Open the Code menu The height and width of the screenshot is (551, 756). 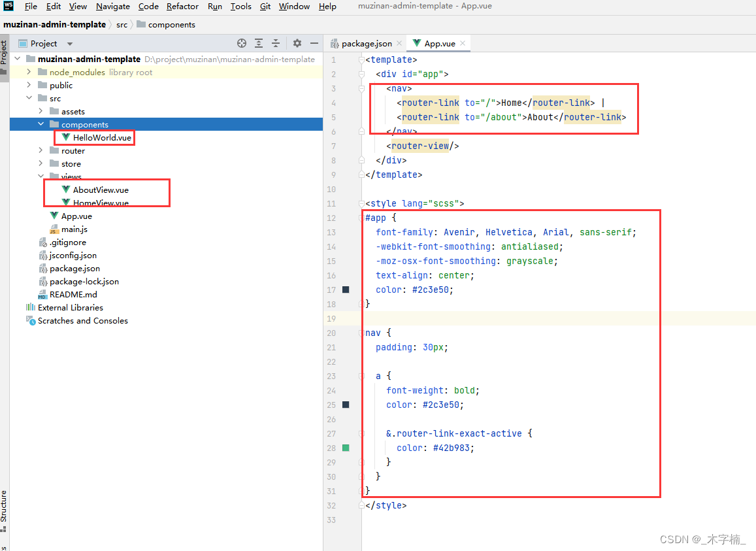coord(148,7)
